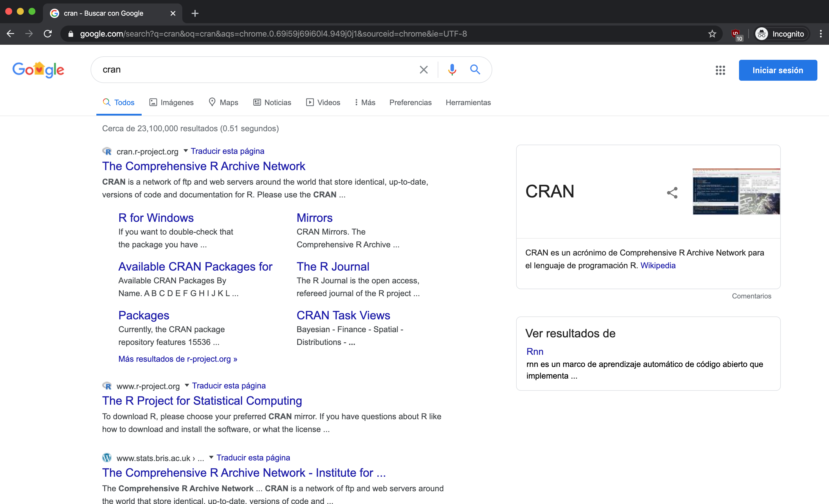Open the uBlock extension icon
829x504 pixels.
pos(736,34)
